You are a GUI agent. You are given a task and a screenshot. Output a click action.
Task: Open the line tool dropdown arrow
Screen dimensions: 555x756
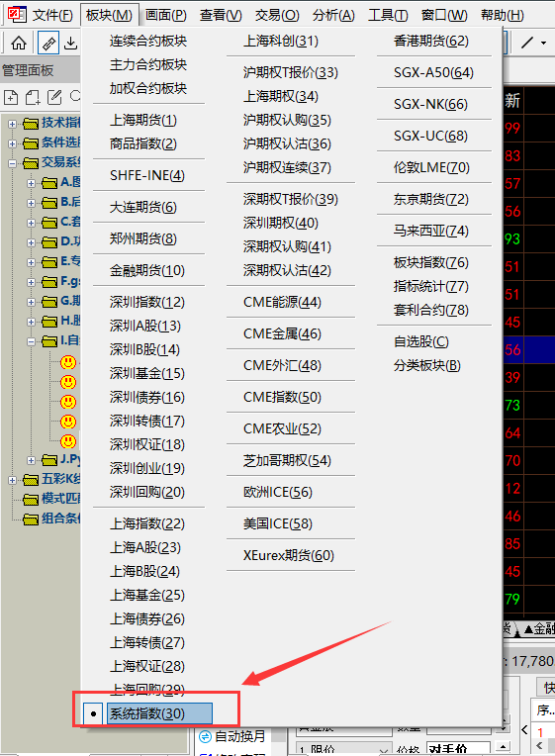[x=544, y=43]
